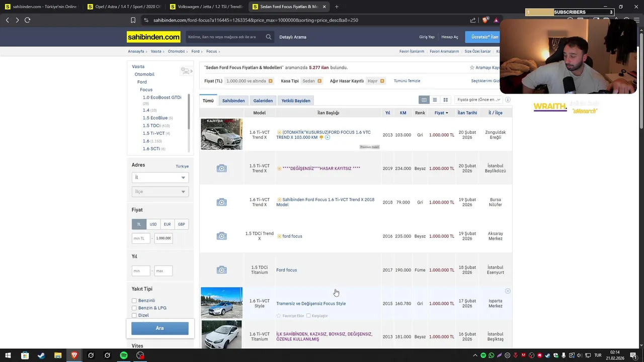Click the blue Ara search button
644x362 pixels.
pos(160,328)
